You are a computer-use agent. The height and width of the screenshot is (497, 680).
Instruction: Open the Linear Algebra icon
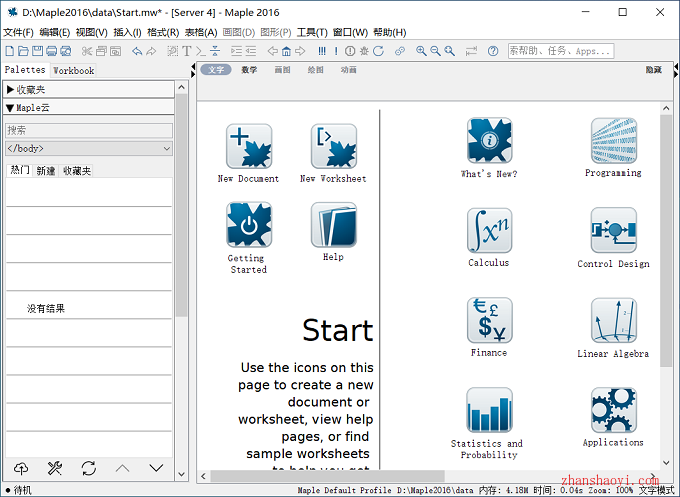(614, 320)
